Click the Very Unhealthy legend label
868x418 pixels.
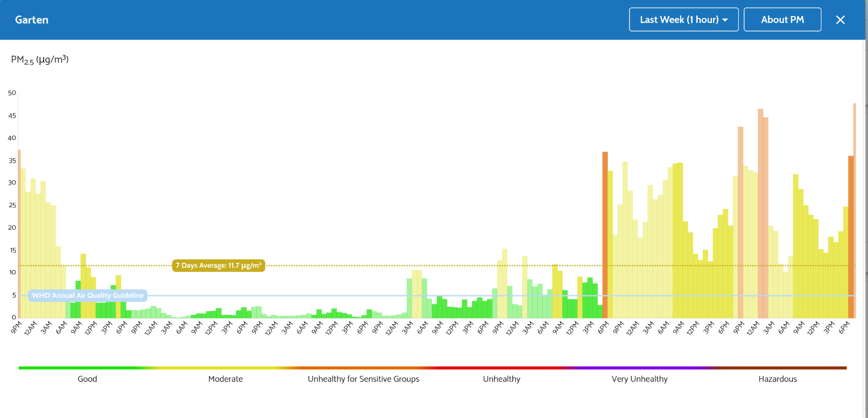pos(639,379)
